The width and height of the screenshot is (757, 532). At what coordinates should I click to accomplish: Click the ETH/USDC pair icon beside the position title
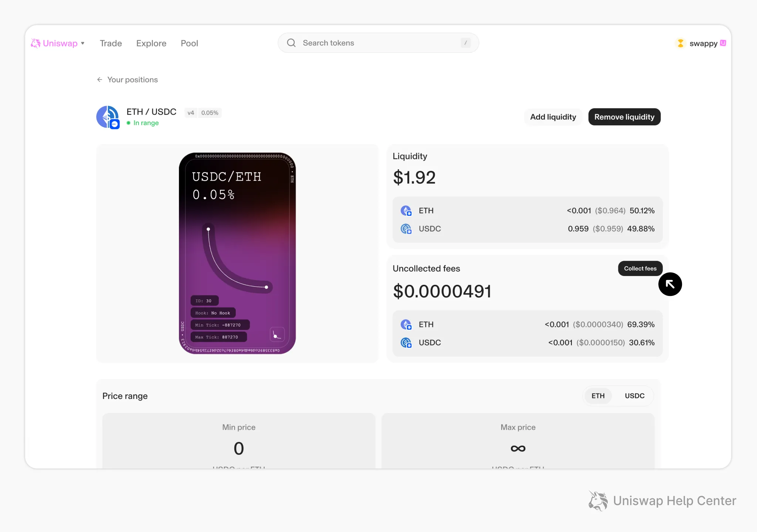108,117
